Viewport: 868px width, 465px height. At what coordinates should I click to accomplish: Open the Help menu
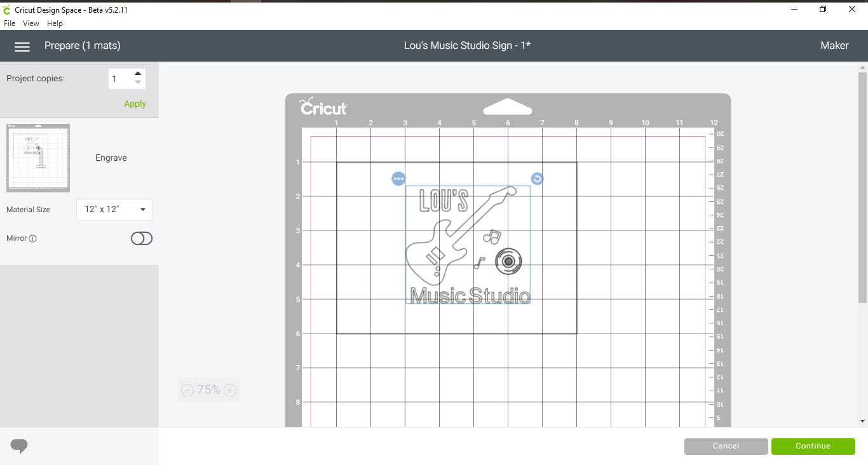[x=55, y=24]
